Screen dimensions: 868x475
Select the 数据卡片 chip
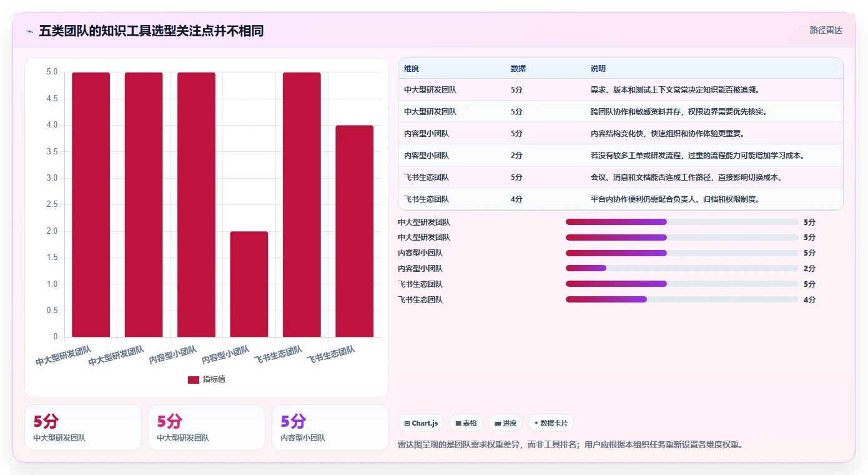pyautogui.click(x=551, y=423)
